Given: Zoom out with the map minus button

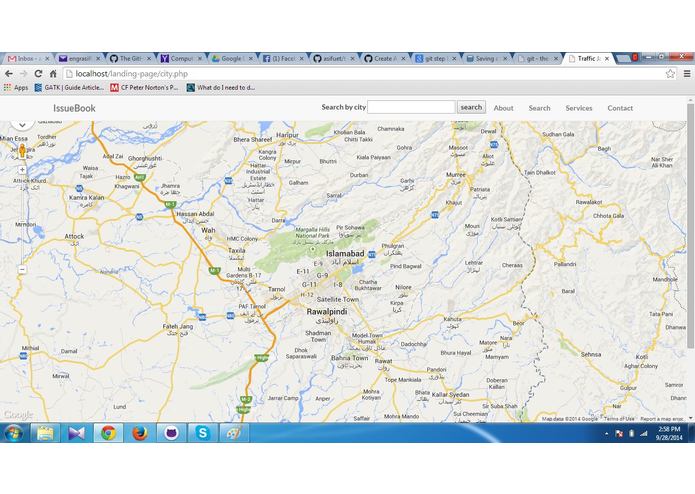Looking at the screenshot, I should (x=22, y=269).
